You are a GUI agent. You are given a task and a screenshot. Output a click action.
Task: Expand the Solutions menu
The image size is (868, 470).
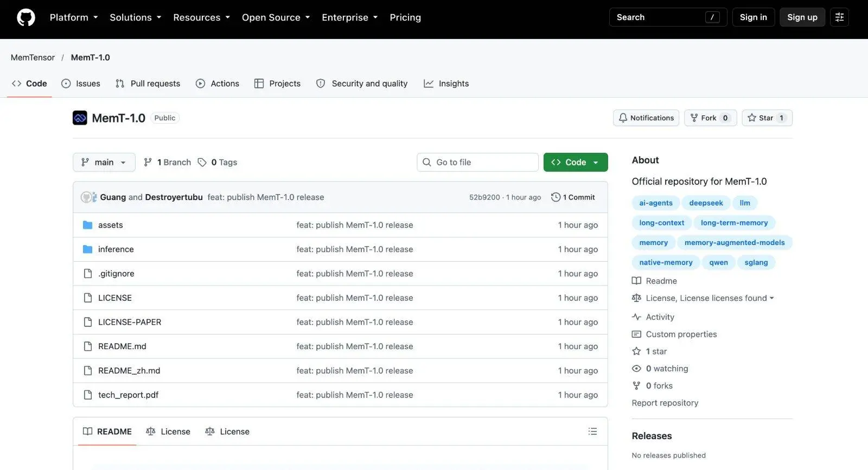(136, 17)
